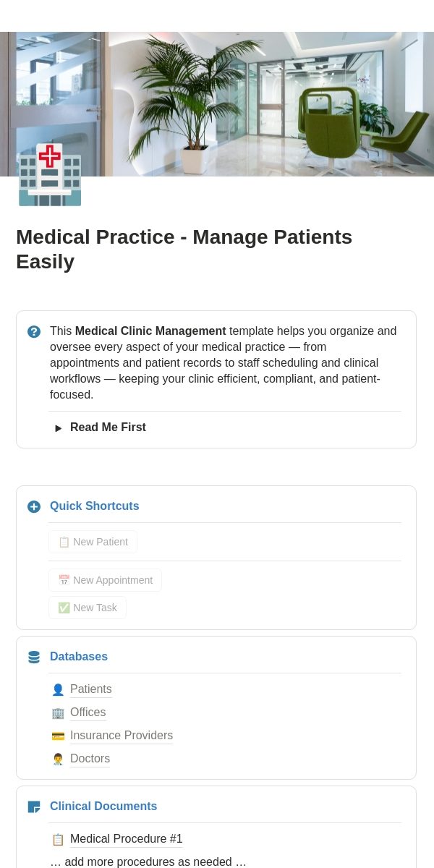Click the database stack icon
The image size is (434, 868).
pos(34,657)
